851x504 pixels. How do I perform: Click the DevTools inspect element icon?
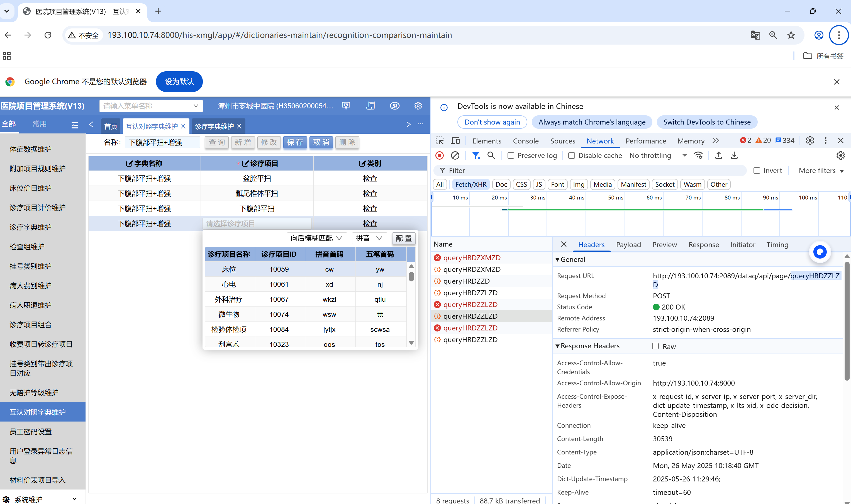click(439, 141)
